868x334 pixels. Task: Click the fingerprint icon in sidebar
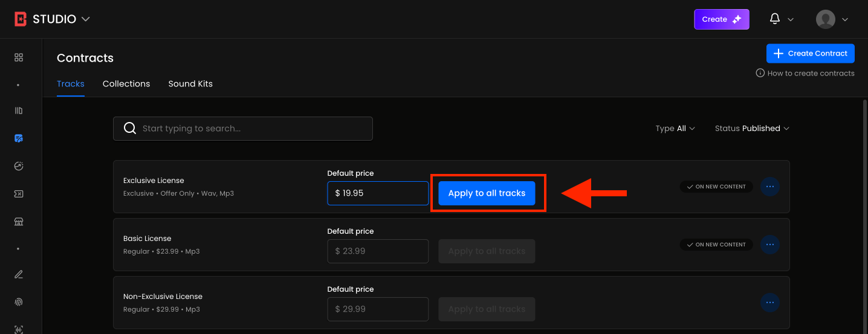click(19, 301)
